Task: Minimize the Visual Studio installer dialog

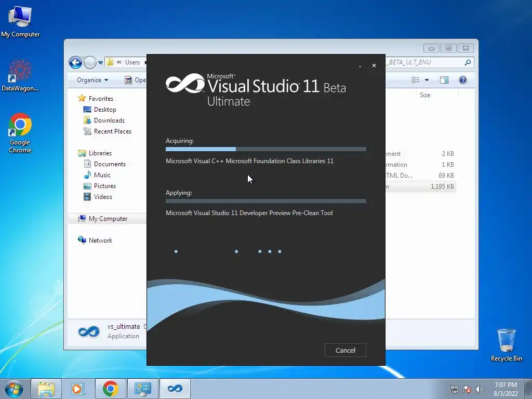Action: pos(360,66)
